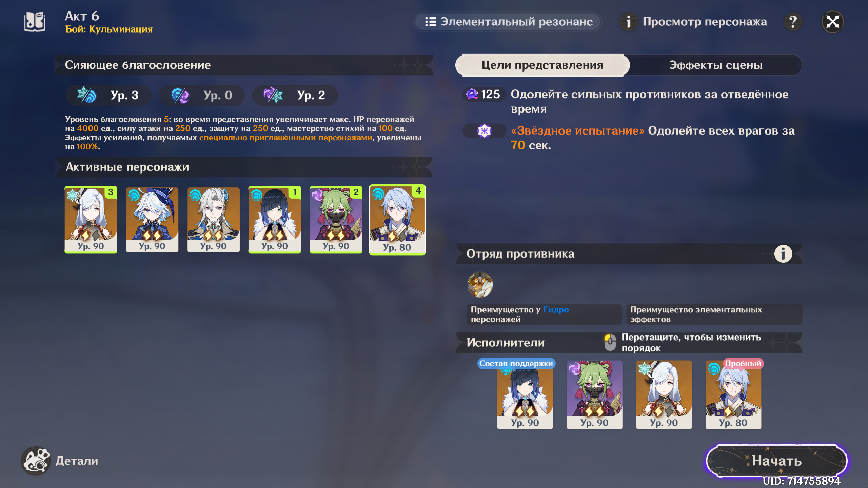Toggle Neuvillette white-haired character card
Image resolution: width=868 pixels, height=488 pixels.
213,220
